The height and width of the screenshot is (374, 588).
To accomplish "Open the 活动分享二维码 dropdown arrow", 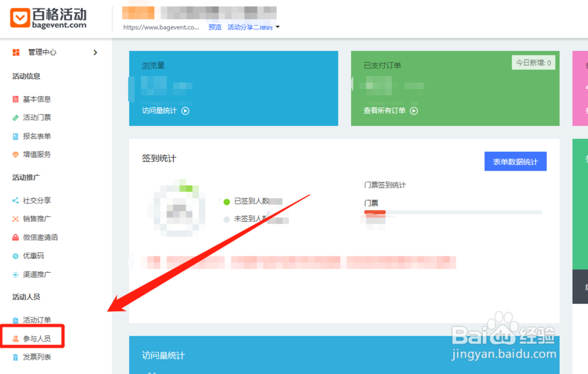I will pyautogui.click(x=277, y=26).
